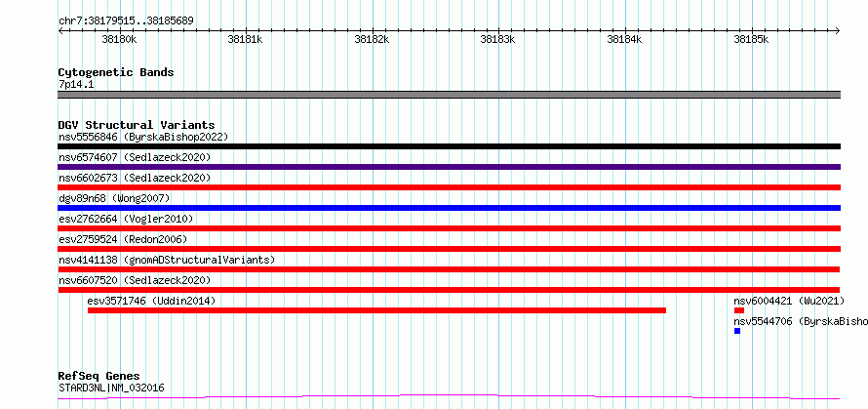Click the red nsv6607520 variant bar
Viewport: 868px width, 409px height.
point(449,290)
